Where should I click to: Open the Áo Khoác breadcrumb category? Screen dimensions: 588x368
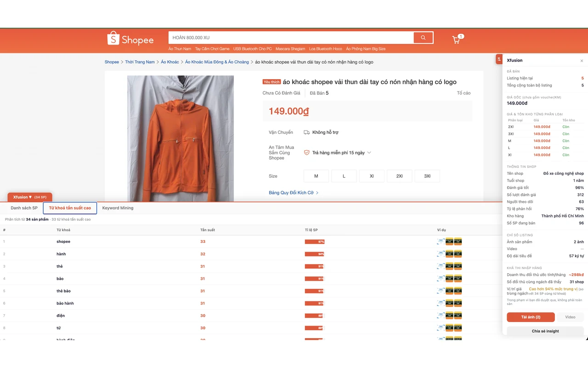pyautogui.click(x=170, y=62)
